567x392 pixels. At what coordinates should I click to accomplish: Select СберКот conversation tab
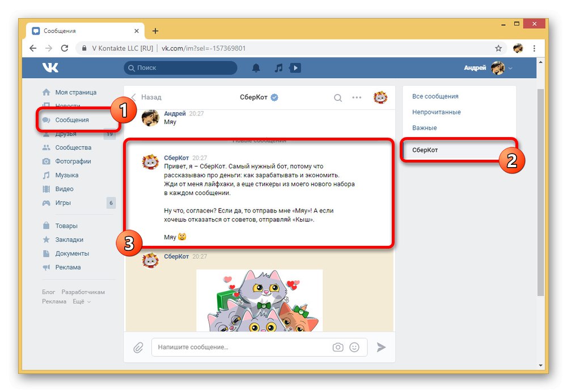[459, 150]
